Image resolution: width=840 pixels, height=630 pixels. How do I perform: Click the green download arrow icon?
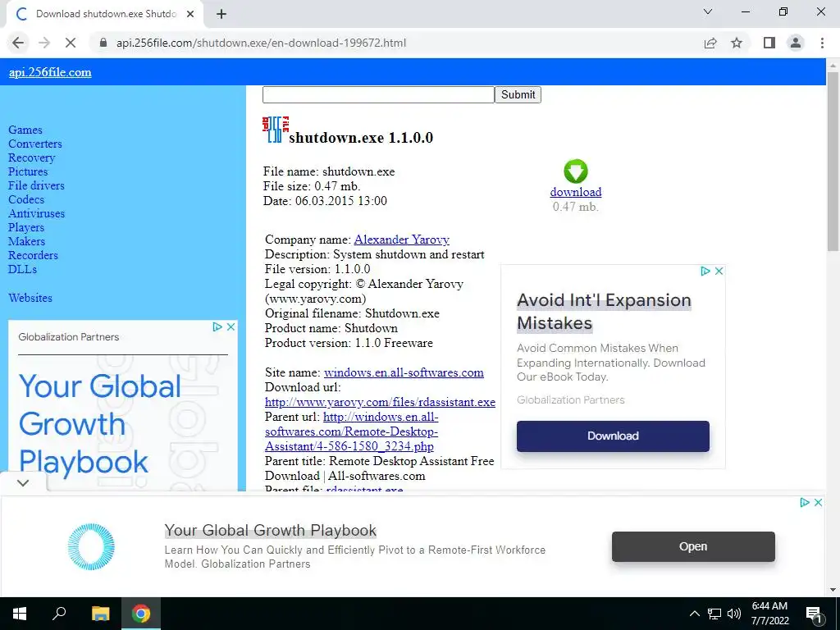[576, 171]
